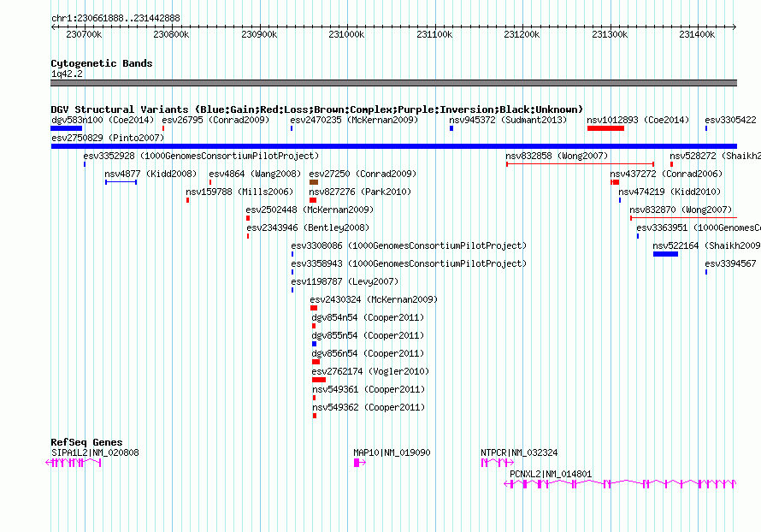Screen dimensions: 761x532
Task: Click esv2343946 (Bentley2008) label
Action: click(x=308, y=228)
